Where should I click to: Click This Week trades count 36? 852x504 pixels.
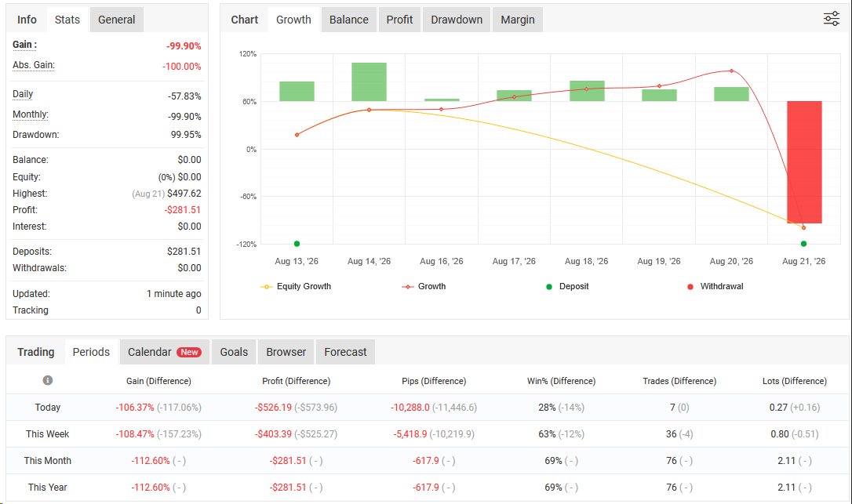point(672,434)
